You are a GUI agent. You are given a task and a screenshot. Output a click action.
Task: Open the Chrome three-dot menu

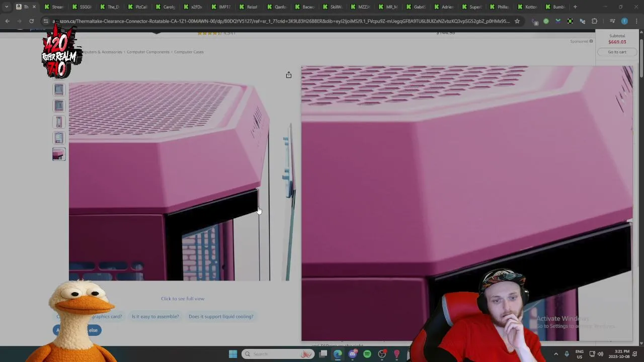pos(636,21)
